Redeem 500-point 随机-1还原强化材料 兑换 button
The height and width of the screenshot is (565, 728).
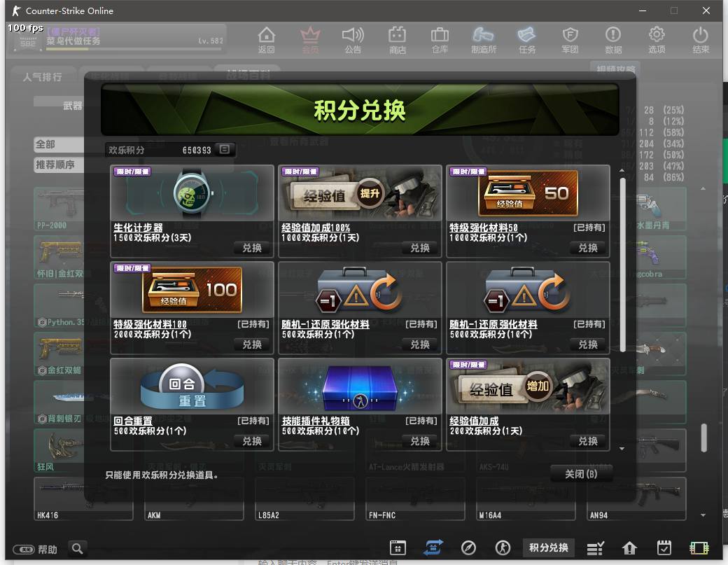pyautogui.click(x=420, y=344)
